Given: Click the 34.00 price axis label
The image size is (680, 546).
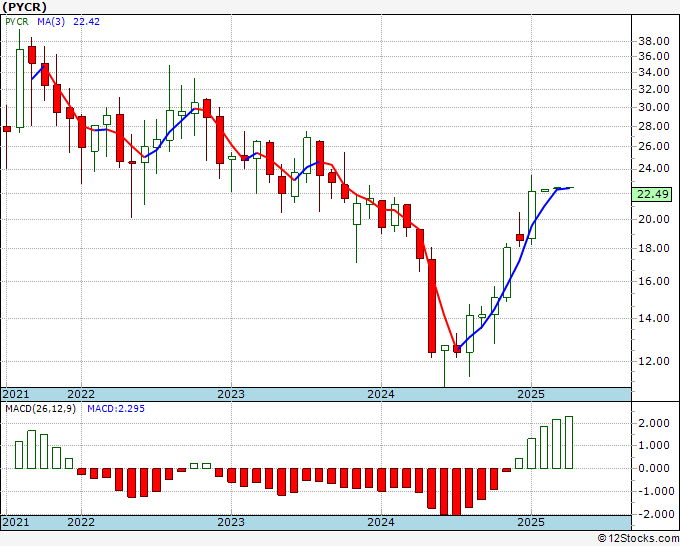Looking at the screenshot, I should [x=654, y=72].
